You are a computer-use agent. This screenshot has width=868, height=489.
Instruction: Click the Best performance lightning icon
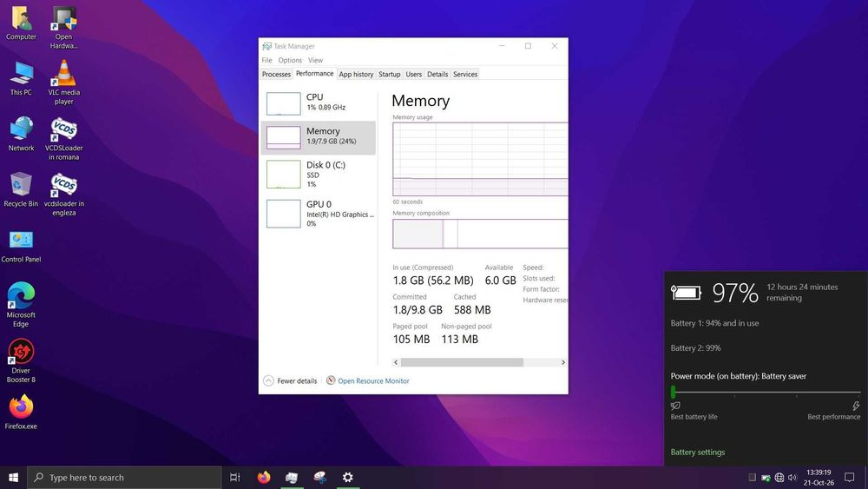tap(856, 406)
